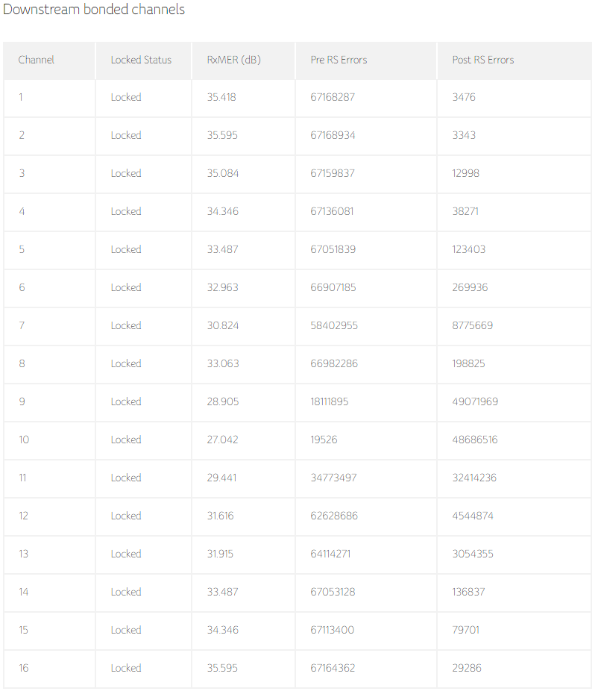This screenshot has width=601, height=700.
Task: Click the Post RS Errors column header
Action: pos(482,60)
